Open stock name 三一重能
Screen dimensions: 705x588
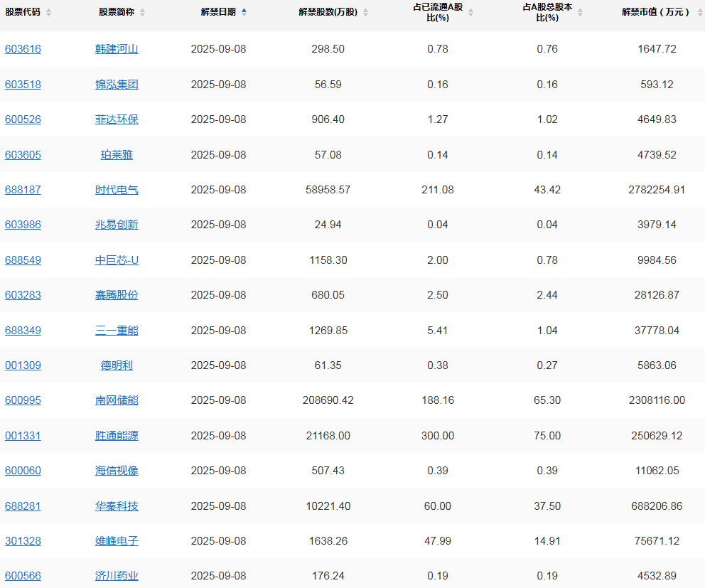[117, 331]
